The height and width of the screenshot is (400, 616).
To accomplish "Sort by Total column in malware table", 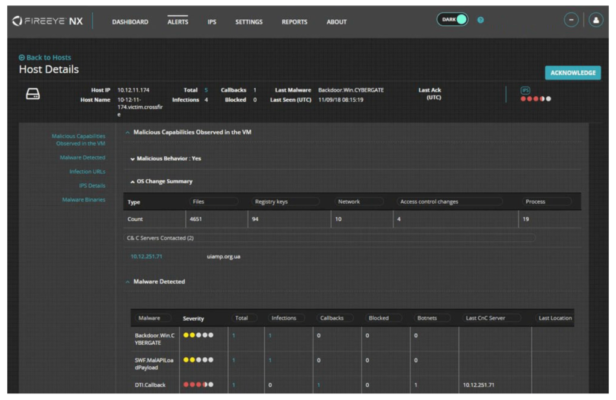I will [x=245, y=318].
